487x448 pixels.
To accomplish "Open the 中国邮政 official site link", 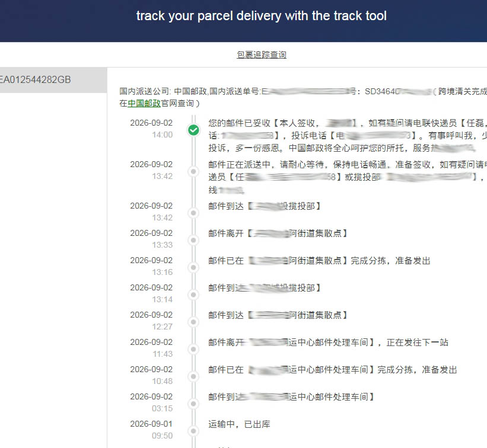I will (x=144, y=103).
